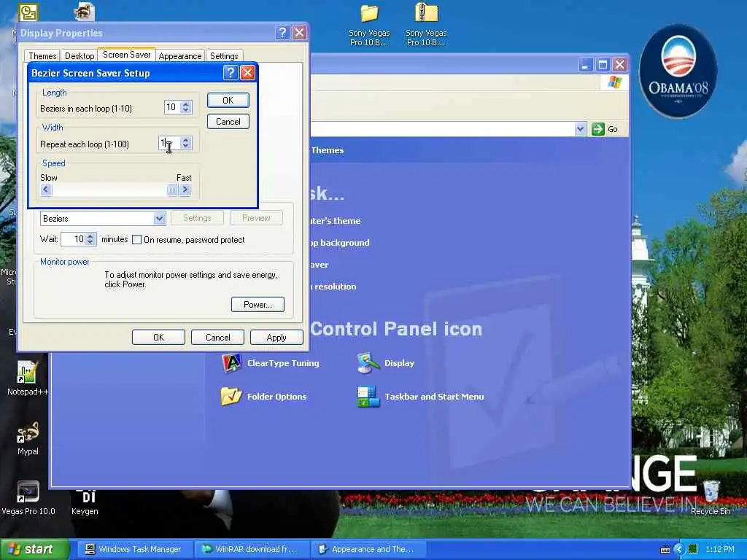The width and height of the screenshot is (747, 560).
Task: Increase the Wait minutes value
Action: point(90,236)
